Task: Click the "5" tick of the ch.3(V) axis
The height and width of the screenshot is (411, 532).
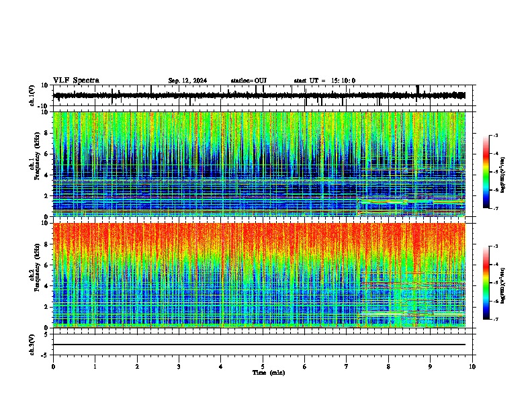Action: pos(46,334)
